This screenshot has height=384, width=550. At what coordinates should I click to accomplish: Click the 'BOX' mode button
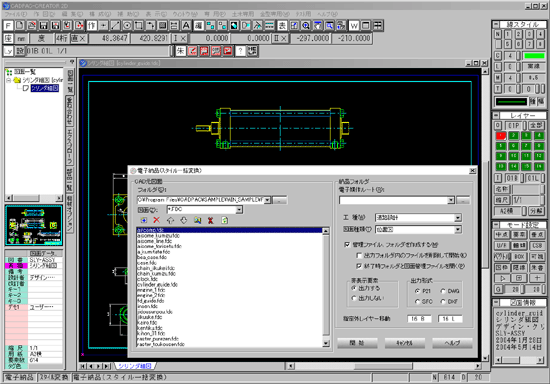(519, 256)
